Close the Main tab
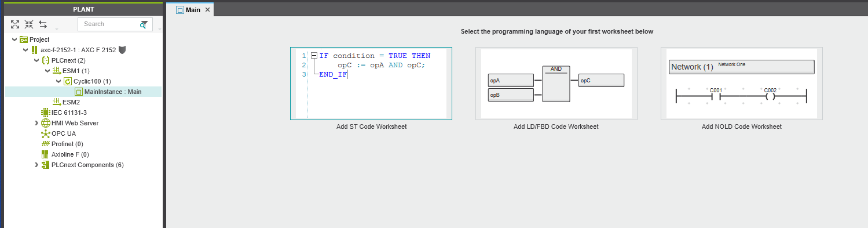 208,10
